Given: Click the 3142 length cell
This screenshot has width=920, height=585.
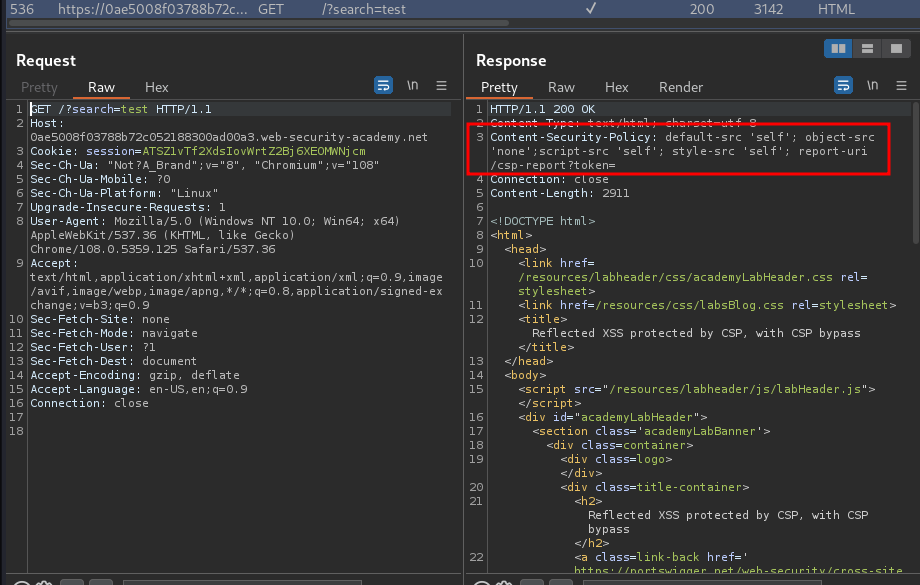Looking at the screenshot, I should click(768, 9).
